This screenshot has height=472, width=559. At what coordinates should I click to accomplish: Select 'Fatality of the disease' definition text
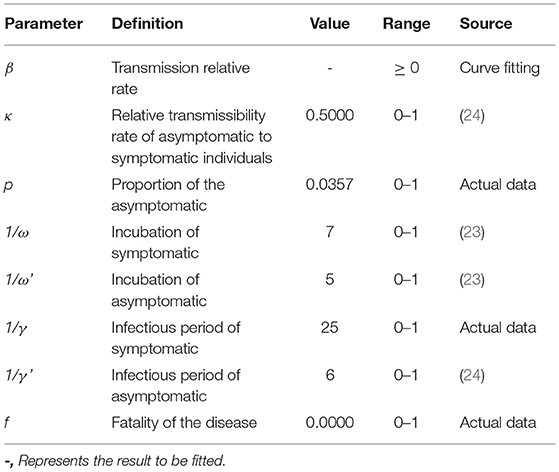(184, 423)
